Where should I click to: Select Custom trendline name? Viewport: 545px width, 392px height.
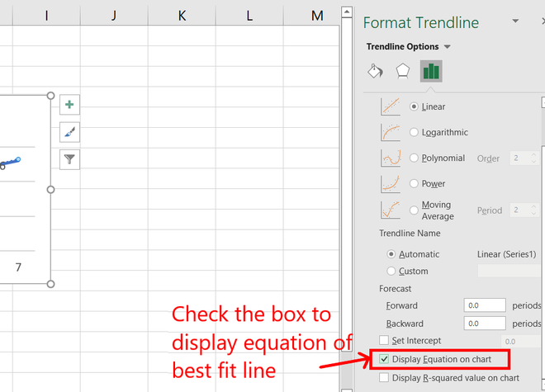[391, 271]
